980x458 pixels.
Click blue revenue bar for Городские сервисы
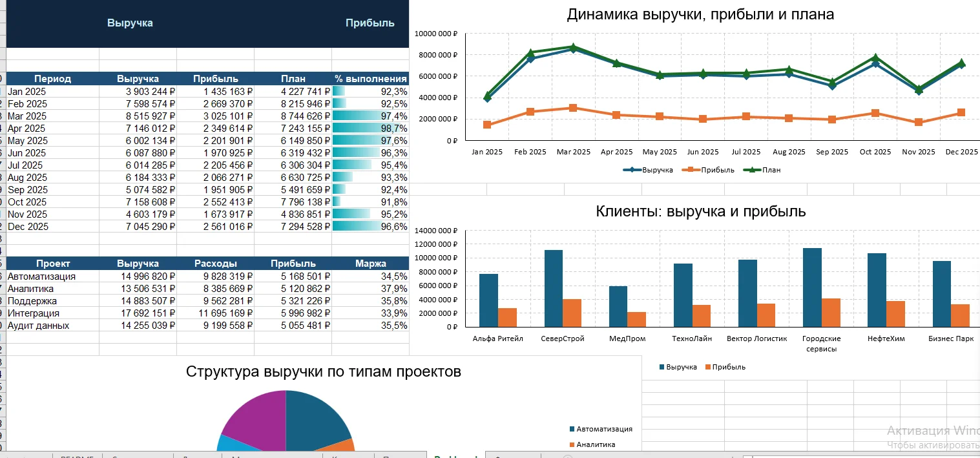[x=812, y=287]
